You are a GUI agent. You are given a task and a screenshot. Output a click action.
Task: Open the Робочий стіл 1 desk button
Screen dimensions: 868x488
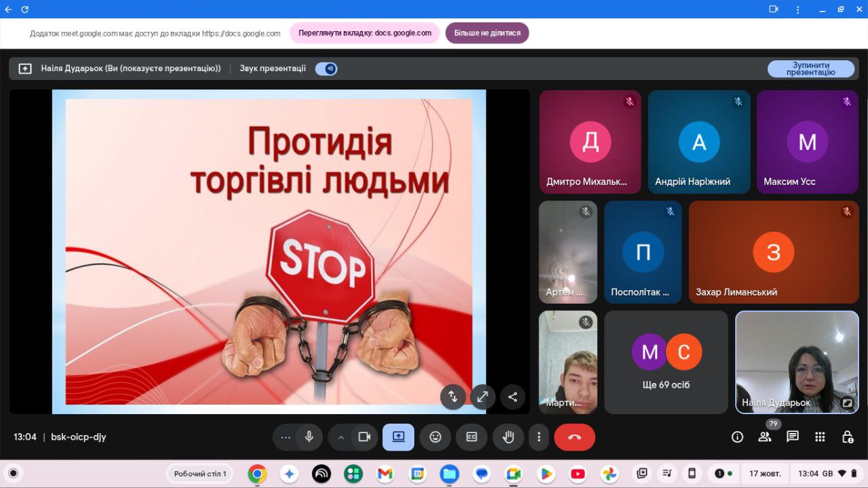200,474
